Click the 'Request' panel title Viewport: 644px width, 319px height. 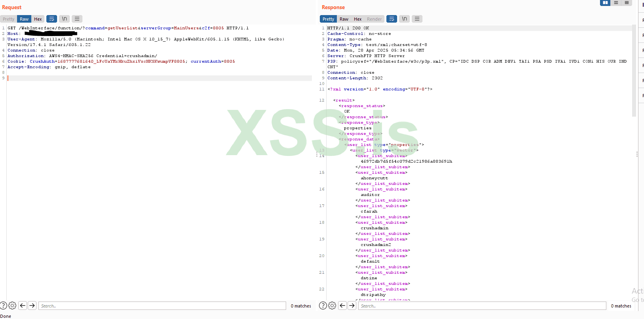point(12,8)
